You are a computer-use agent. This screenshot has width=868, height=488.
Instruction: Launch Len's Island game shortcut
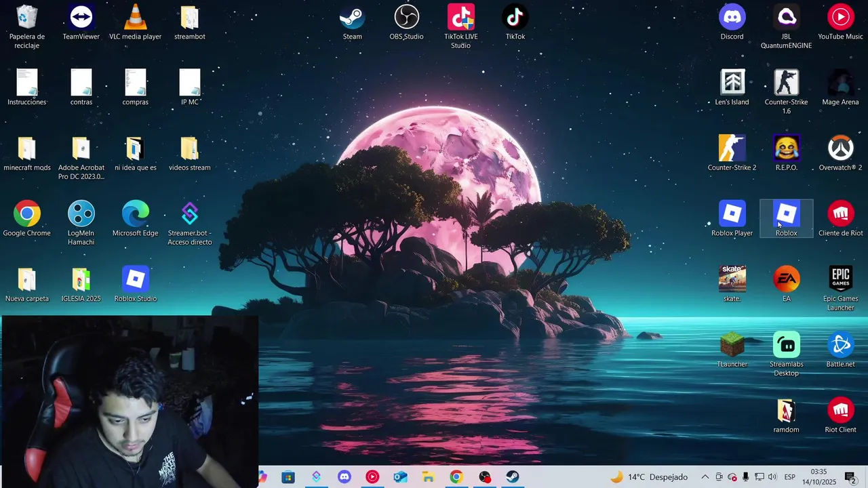[x=732, y=88]
